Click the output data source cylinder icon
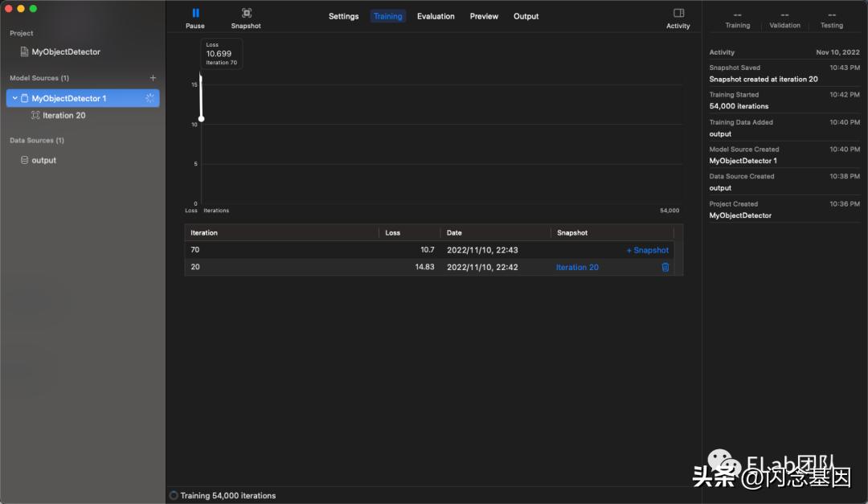The image size is (868, 504). click(x=24, y=161)
